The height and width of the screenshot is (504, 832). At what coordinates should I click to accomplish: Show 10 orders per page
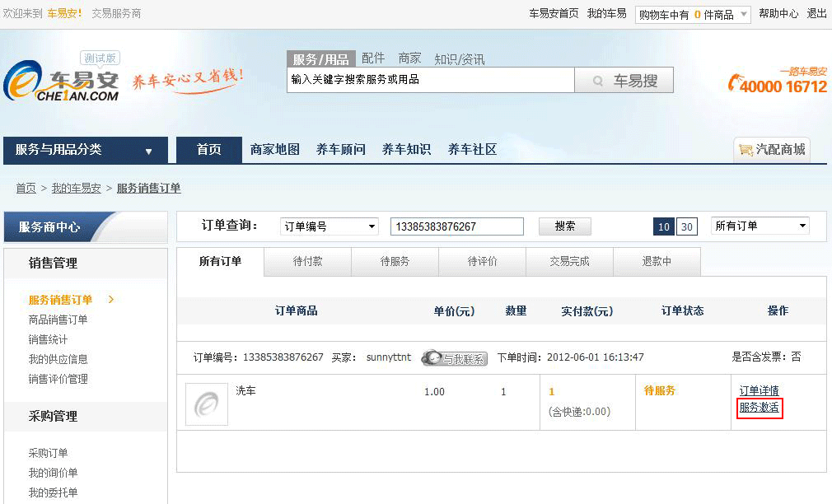664,227
